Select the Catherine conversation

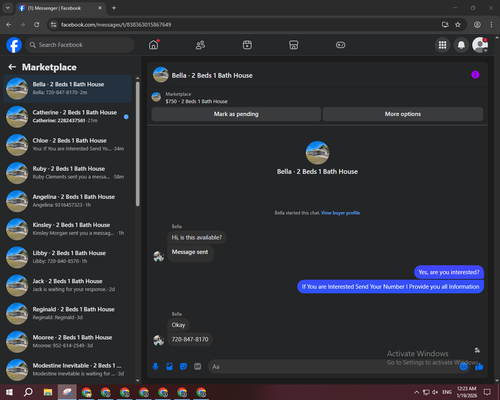coord(68,117)
